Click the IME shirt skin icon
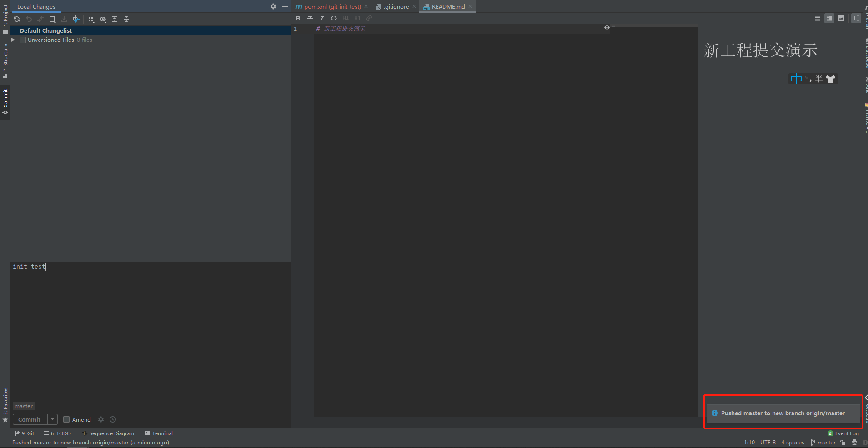The image size is (868, 448). click(831, 79)
